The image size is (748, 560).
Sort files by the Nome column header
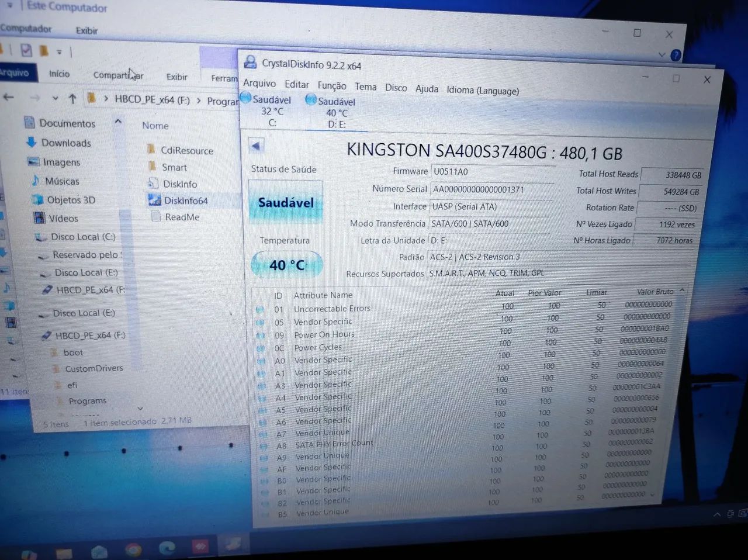click(155, 126)
